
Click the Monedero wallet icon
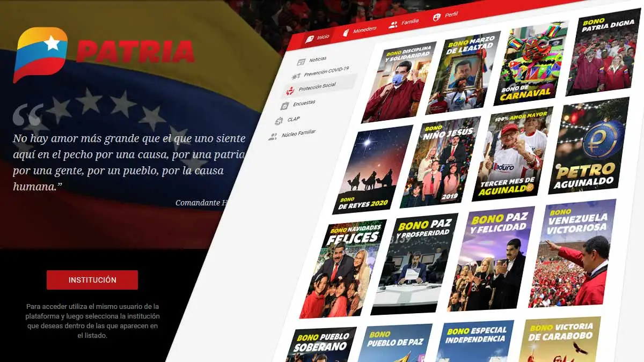click(346, 32)
